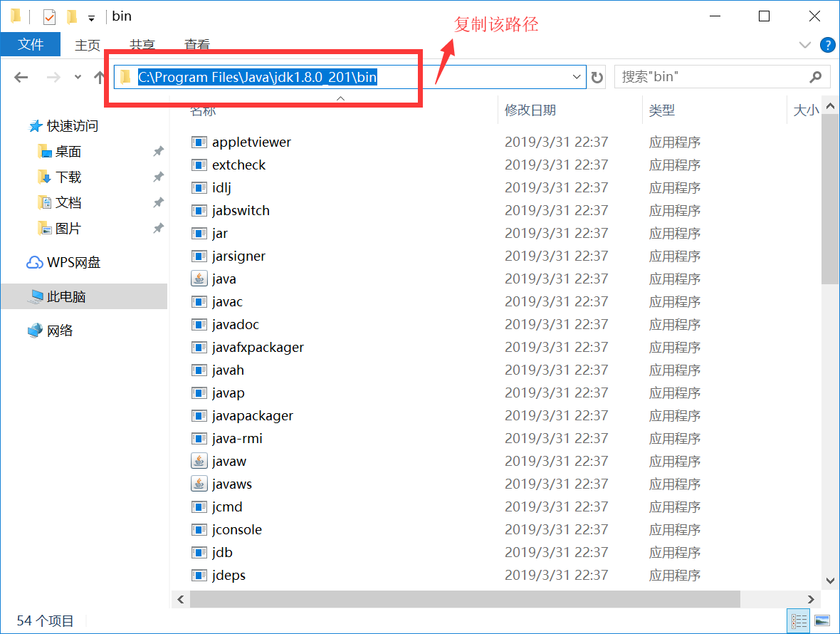Open the 主页 ribbon tab
Image resolution: width=840 pixels, height=634 pixels.
[x=88, y=45]
